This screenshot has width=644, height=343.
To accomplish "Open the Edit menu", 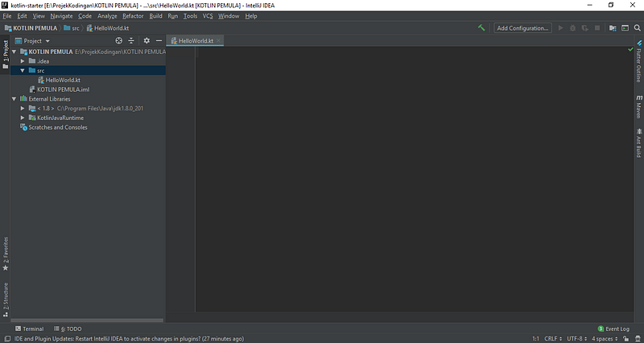I will click(x=22, y=16).
